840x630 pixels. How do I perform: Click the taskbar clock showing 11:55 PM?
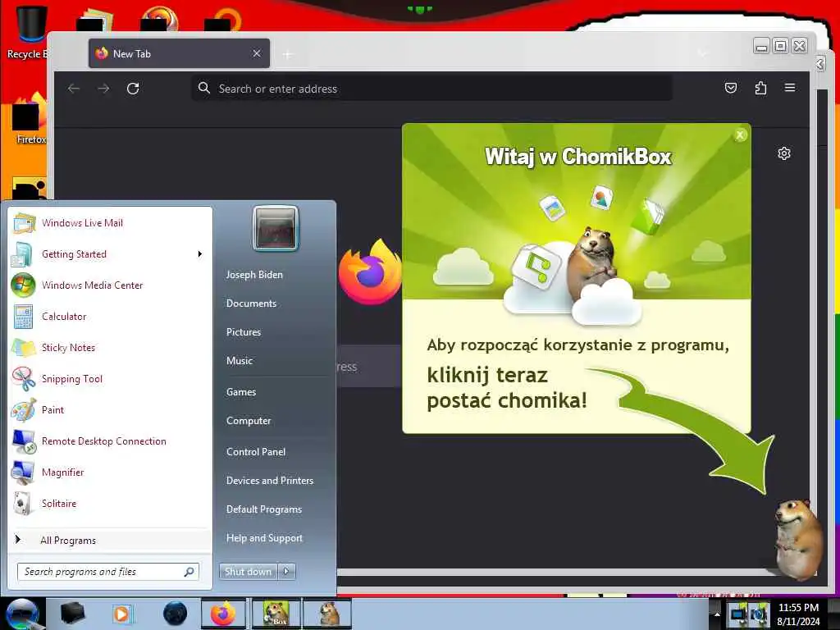(x=798, y=614)
